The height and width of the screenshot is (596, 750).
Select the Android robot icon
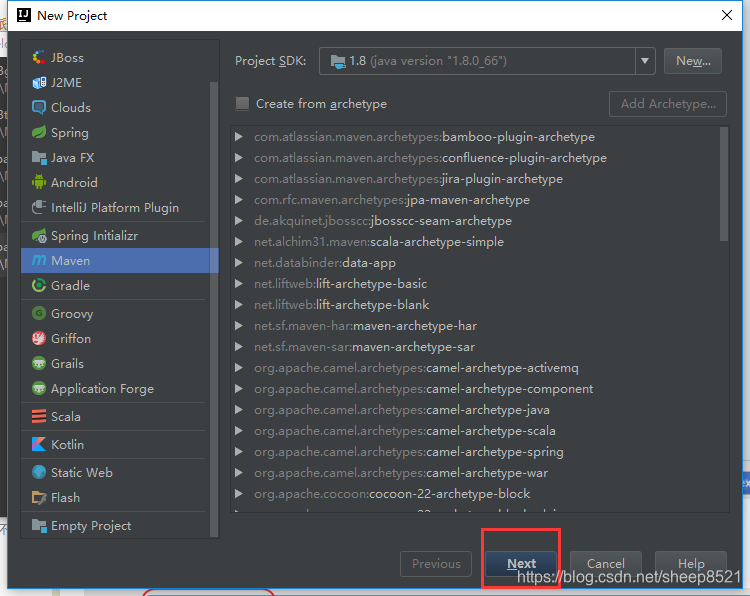coord(39,182)
